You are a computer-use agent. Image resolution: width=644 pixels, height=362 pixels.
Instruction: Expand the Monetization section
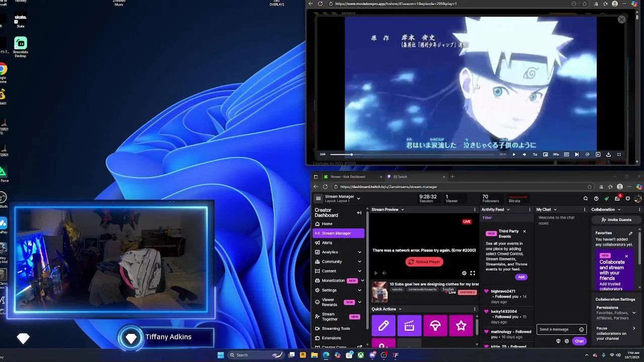(x=338, y=281)
